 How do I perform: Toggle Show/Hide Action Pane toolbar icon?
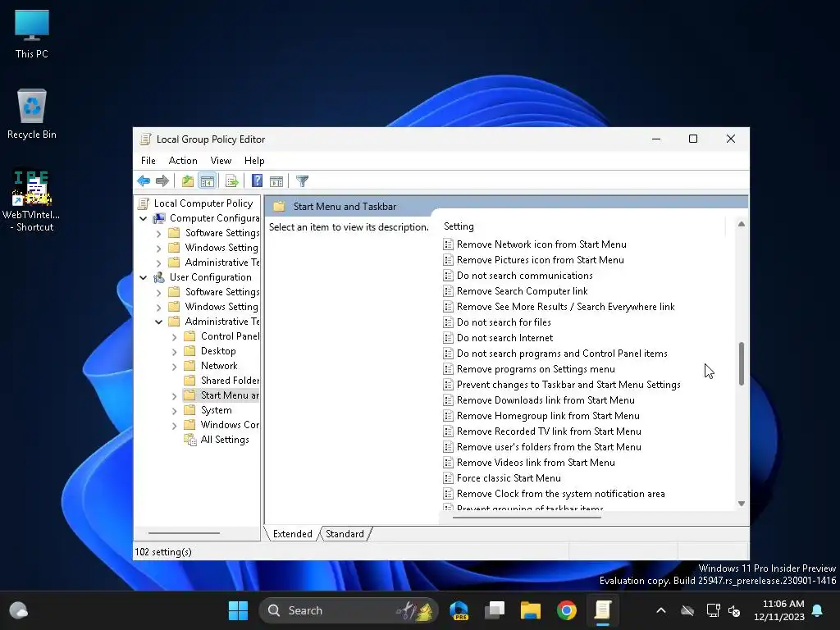pyautogui.click(x=276, y=181)
